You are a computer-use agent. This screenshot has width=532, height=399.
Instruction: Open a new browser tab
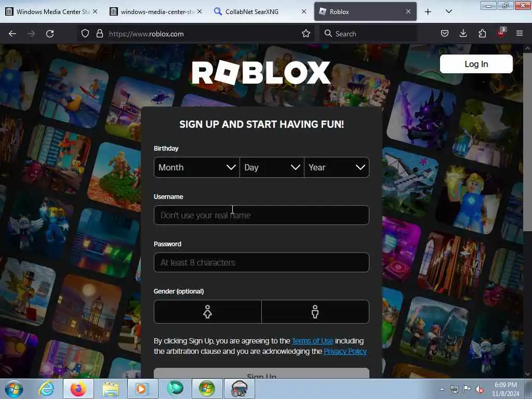[x=428, y=12]
